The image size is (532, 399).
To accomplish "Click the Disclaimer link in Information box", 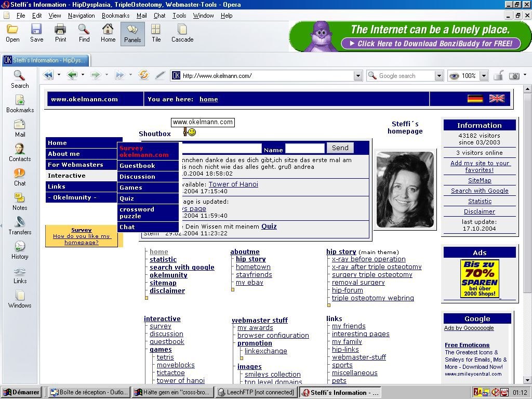I will (x=480, y=211).
